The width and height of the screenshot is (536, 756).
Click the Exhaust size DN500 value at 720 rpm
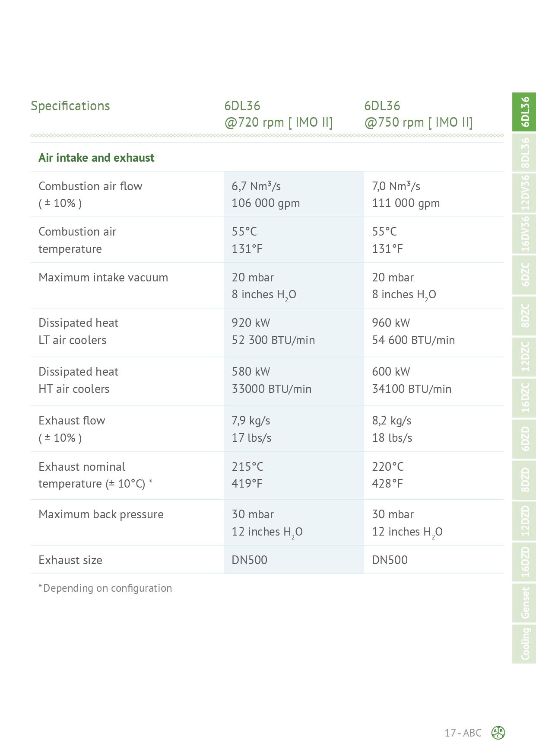pos(250,560)
